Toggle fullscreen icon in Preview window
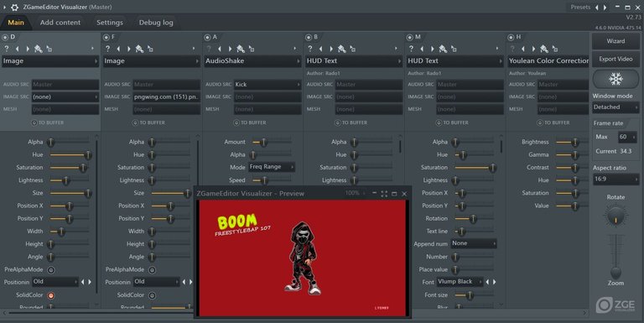 pyautogui.click(x=384, y=194)
